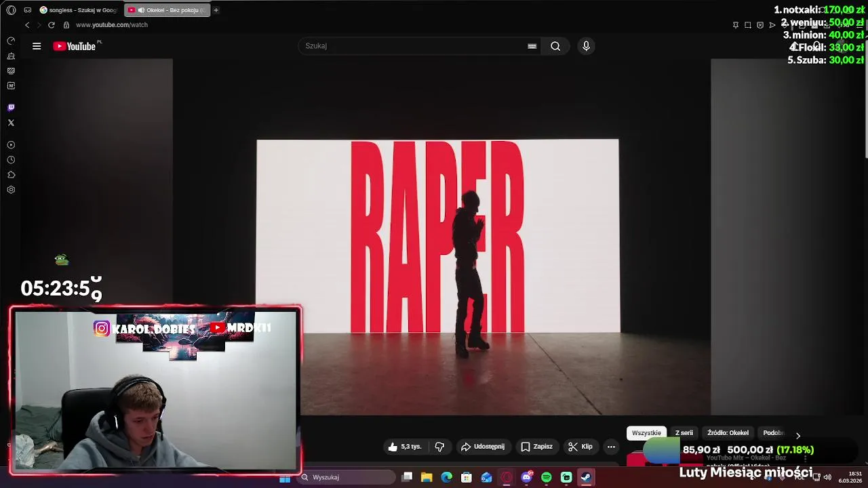Open the shield ad blocker icon
Image resolution: width=868 pixels, height=488 pixels.
pyautogui.click(x=760, y=25)
